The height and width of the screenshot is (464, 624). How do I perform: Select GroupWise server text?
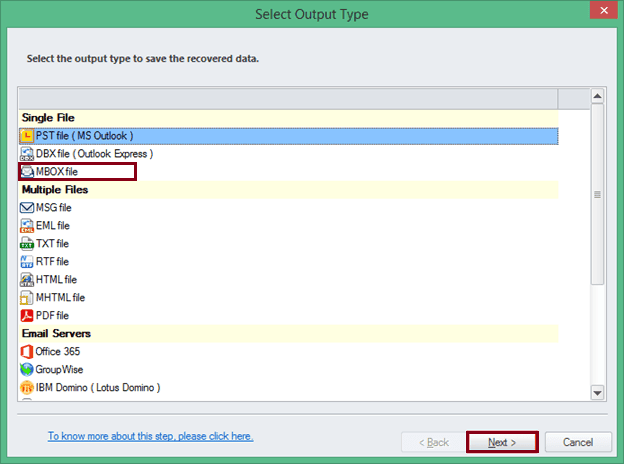59,370
